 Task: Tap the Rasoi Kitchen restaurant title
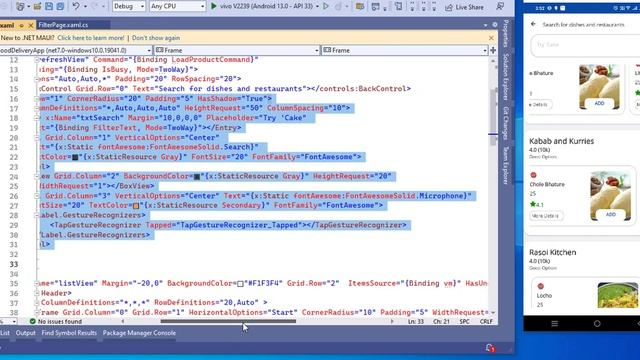553,252
